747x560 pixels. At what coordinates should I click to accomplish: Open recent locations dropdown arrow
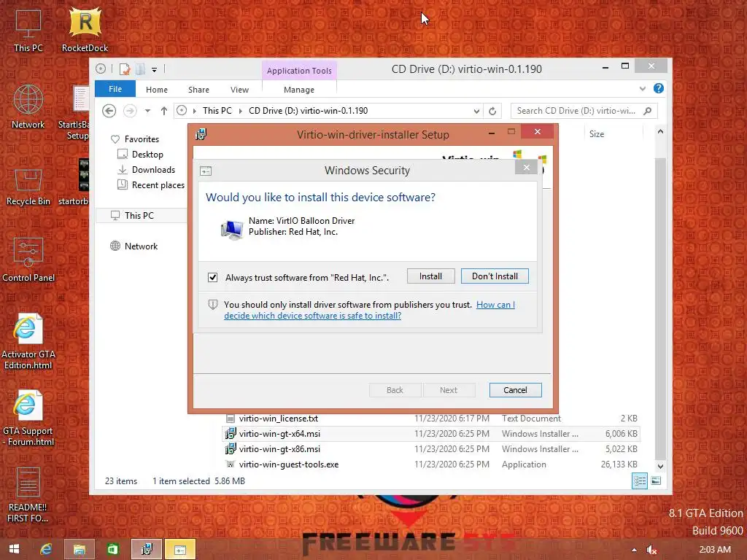click(x=147, y=111)
